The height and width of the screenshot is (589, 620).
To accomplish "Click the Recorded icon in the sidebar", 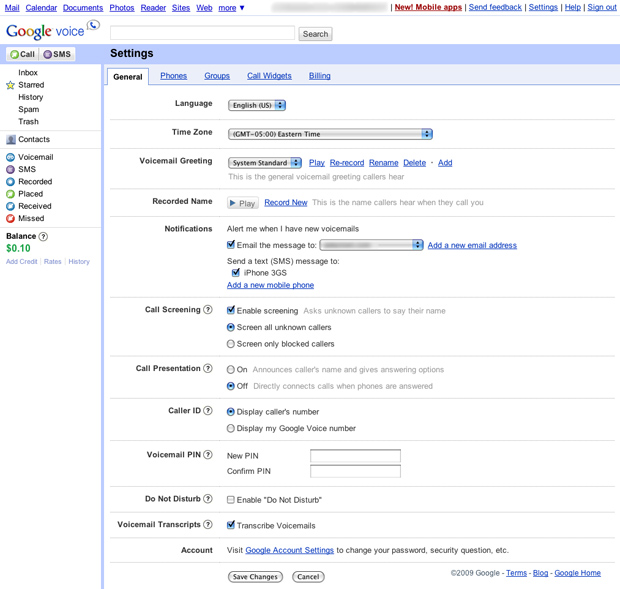I will pyautogui.click(x=10, y=182).
